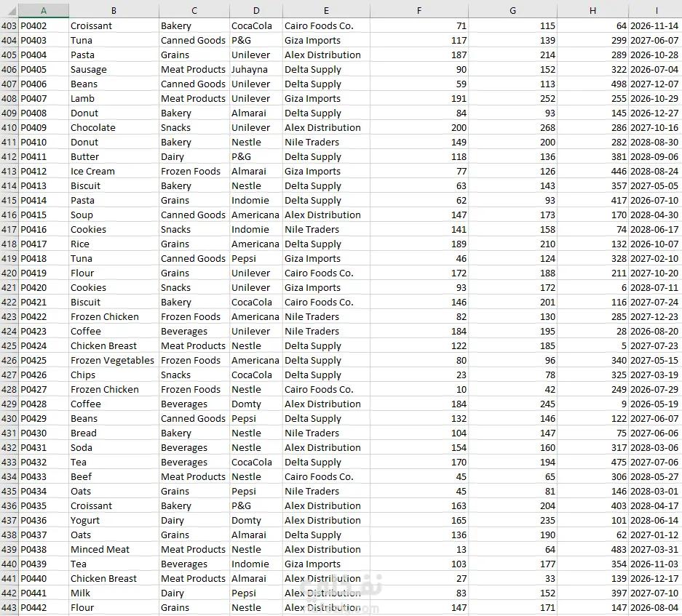Click the Yogurt product cell

tap(114, 520)
